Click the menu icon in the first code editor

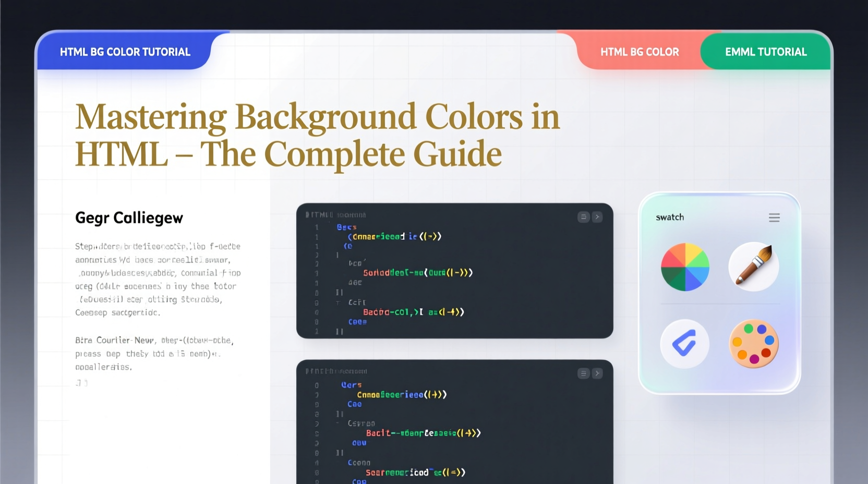[583, 216]
